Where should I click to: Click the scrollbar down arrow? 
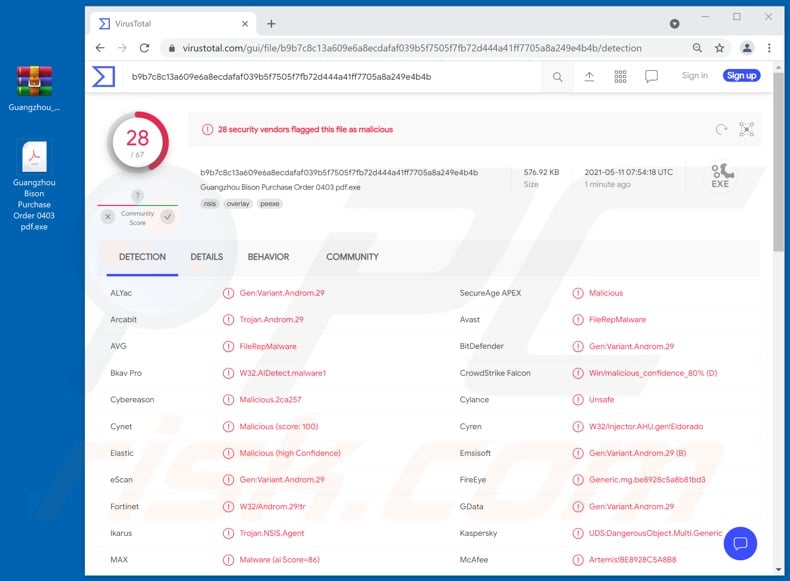point(778,569)
